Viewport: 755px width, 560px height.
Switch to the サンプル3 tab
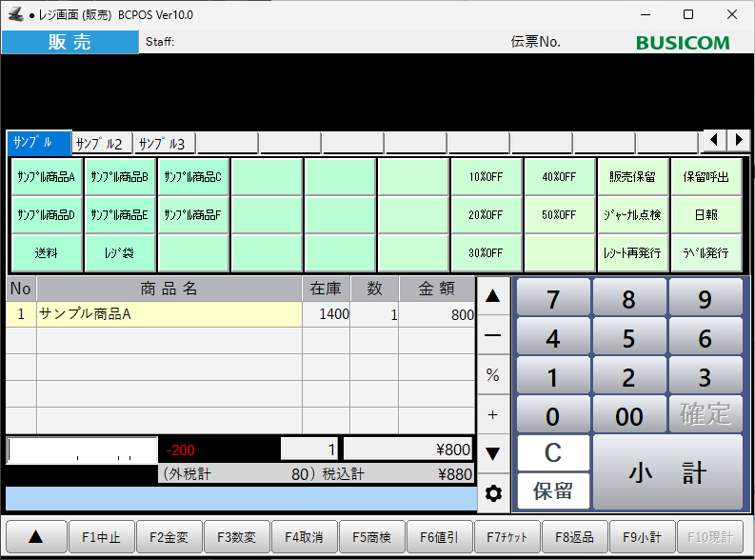point(164,144)
